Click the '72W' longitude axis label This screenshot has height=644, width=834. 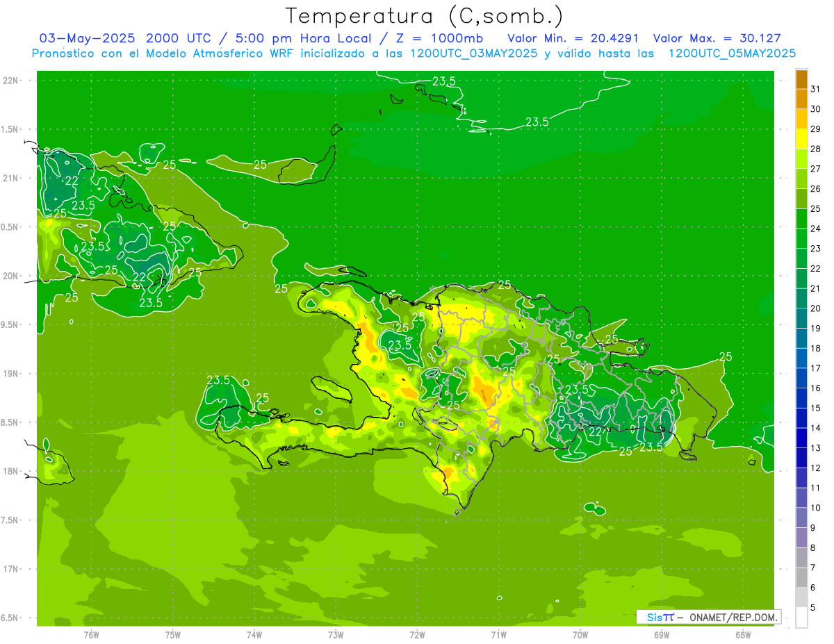click(417, 635)
